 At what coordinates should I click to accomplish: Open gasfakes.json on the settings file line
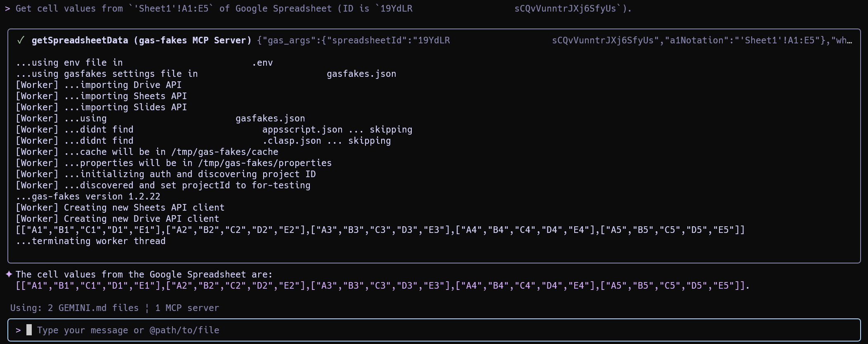[x=361, y=74]
